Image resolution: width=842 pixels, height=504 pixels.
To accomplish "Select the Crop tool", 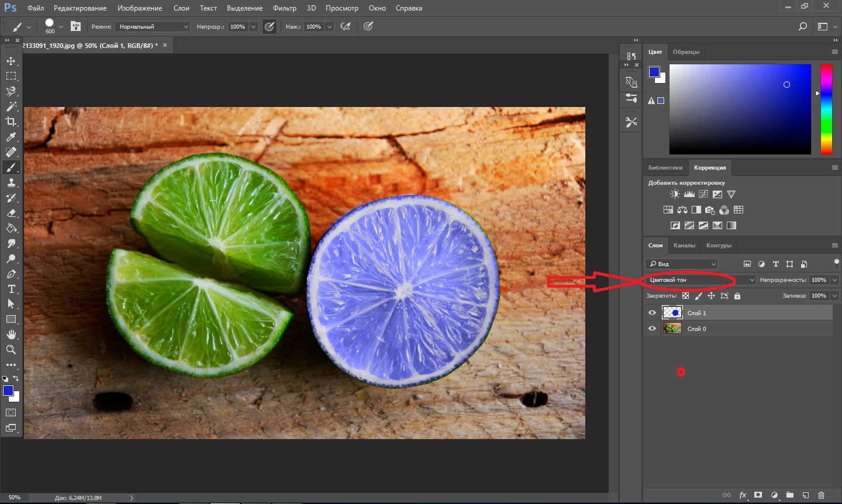I will click(x=11, y=122).
